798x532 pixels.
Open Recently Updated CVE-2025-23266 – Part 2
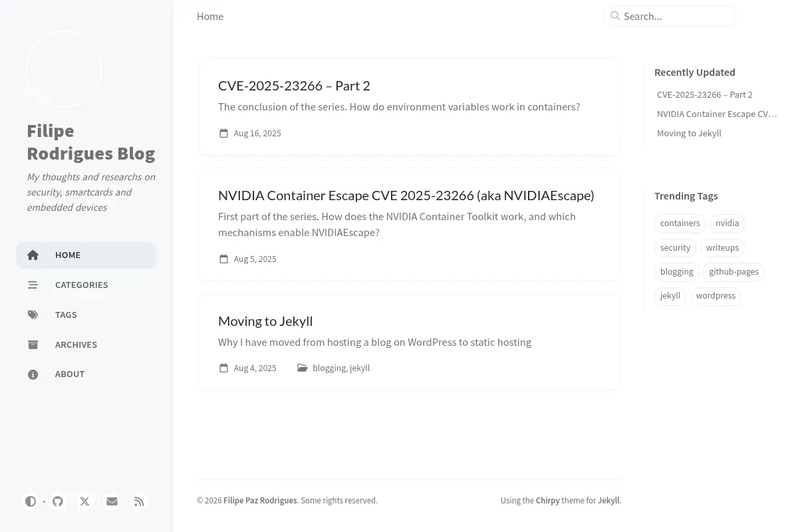tap(705, 94)
